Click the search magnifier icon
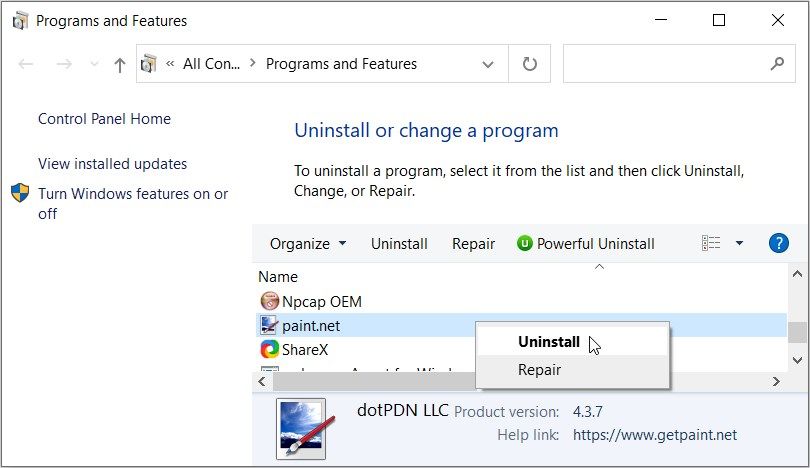This screenshot has width=810, height=468. pos(776,64)
